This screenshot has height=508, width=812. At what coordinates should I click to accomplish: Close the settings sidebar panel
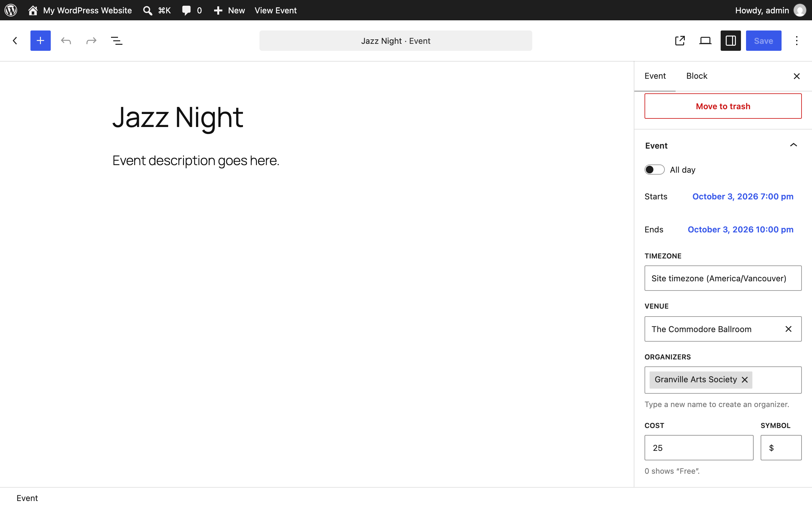pyautogui.click(x=796, y=76)
